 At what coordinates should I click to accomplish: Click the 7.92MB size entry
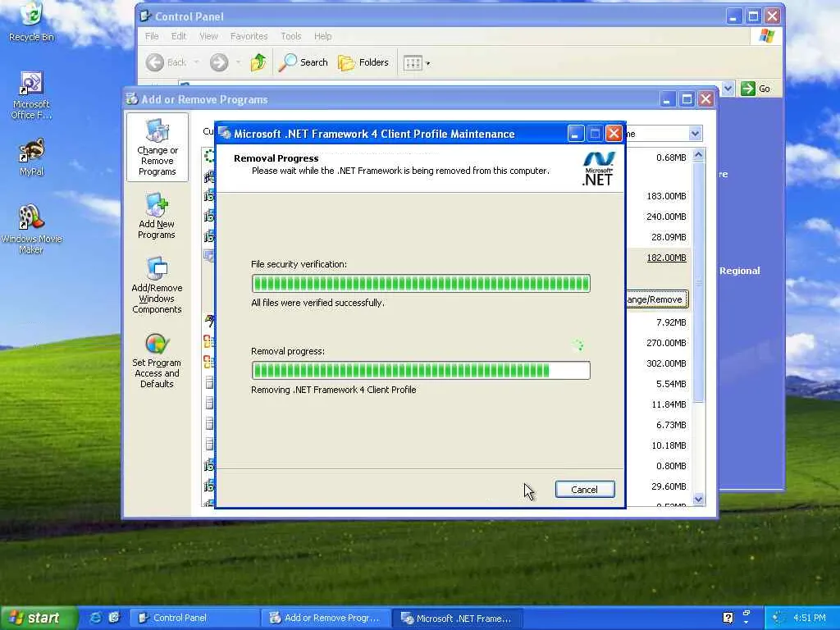[x=671, y=322]
